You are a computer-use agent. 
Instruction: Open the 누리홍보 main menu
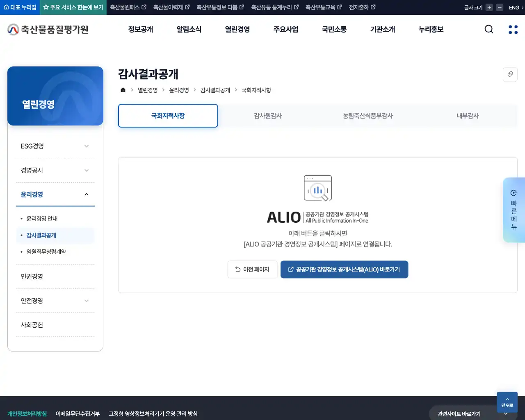(x=431, y=29)
